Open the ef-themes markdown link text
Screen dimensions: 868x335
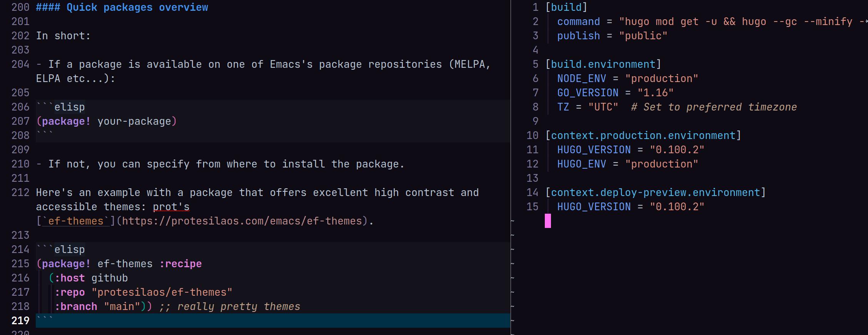(x=75, y=221)
